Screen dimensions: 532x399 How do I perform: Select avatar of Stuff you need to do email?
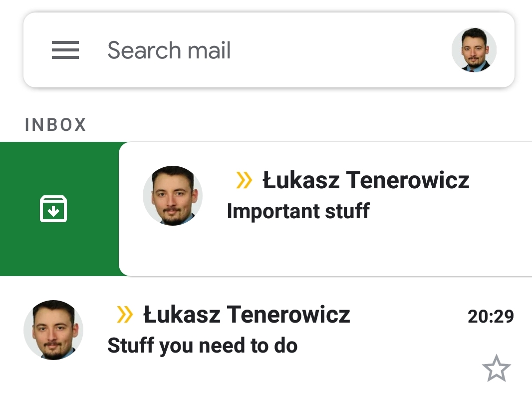pyautogui.click(x=53, y=330)
